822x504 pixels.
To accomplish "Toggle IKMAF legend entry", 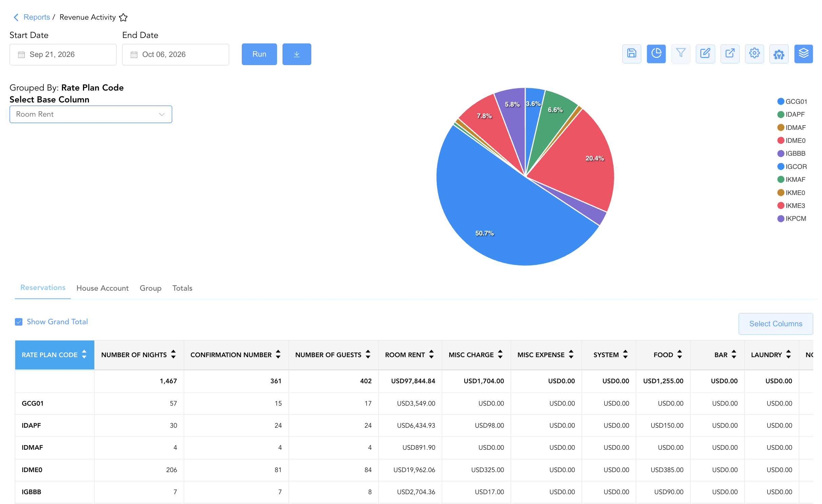I will [x=791, y=180].
